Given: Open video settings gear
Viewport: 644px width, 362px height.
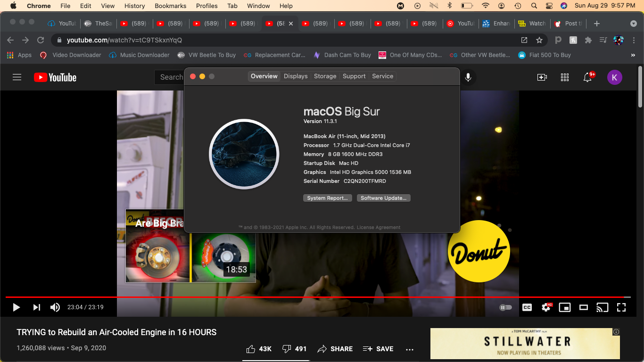Looking at the screenshot, I should tap(546, 307).
